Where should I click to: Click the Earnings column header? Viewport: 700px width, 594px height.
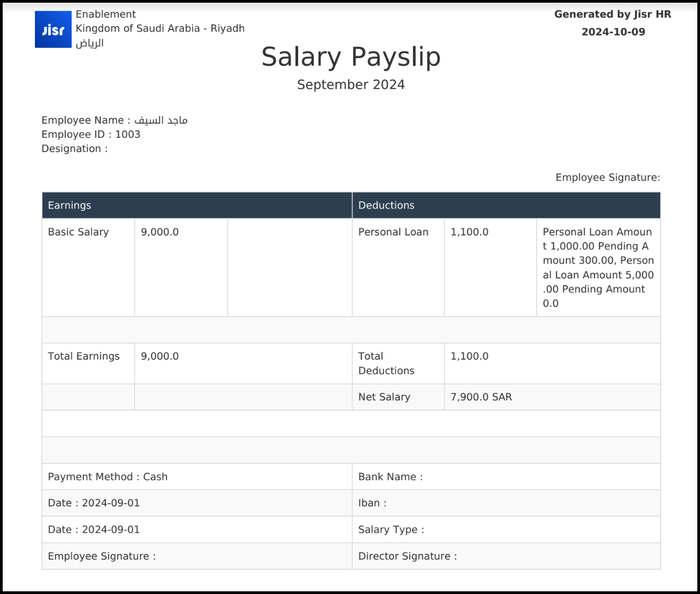click(x=69, y=205)
